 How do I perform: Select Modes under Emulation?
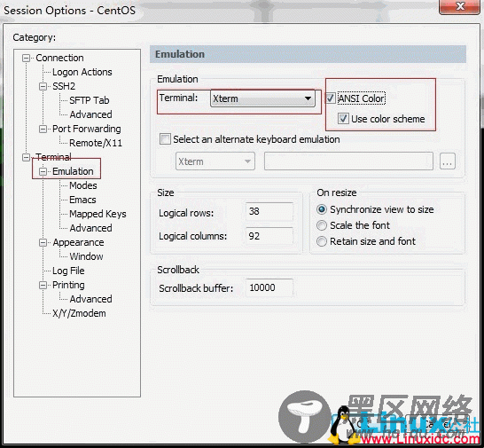click(83, 185)
